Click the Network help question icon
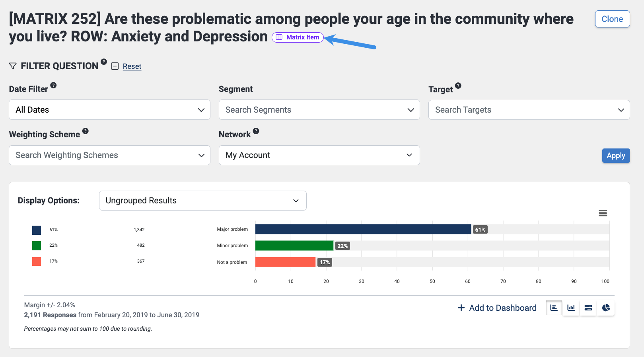 (256, 131)
